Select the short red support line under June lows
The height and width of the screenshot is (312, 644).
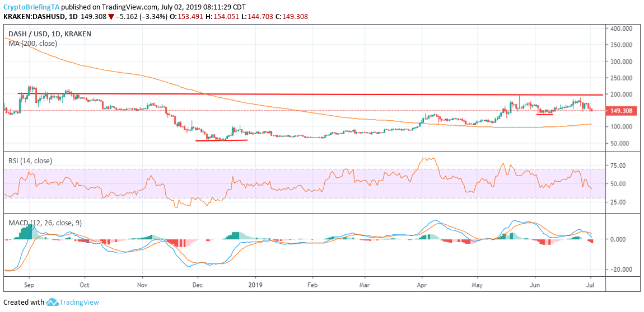tap(545, 115)
